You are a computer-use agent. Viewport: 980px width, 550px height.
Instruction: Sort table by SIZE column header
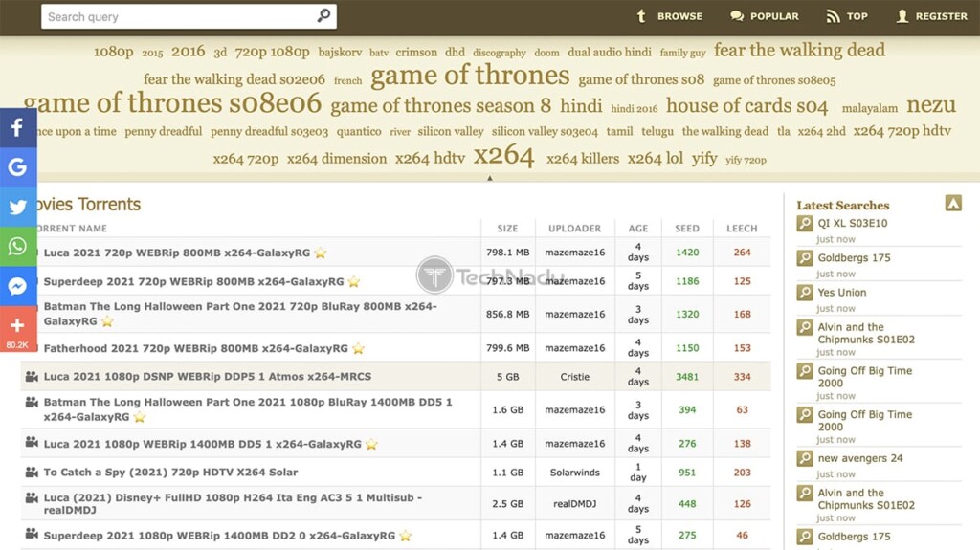coord(507,228)
